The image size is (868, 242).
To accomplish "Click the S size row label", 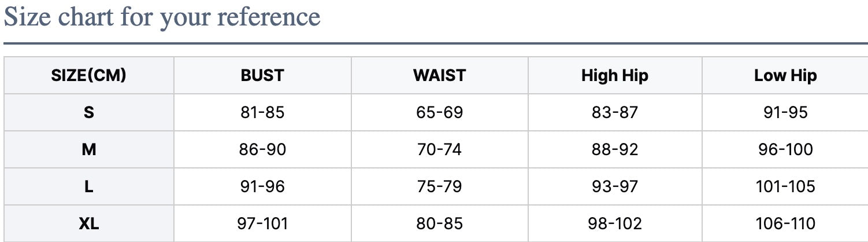I will coord(88,112).
